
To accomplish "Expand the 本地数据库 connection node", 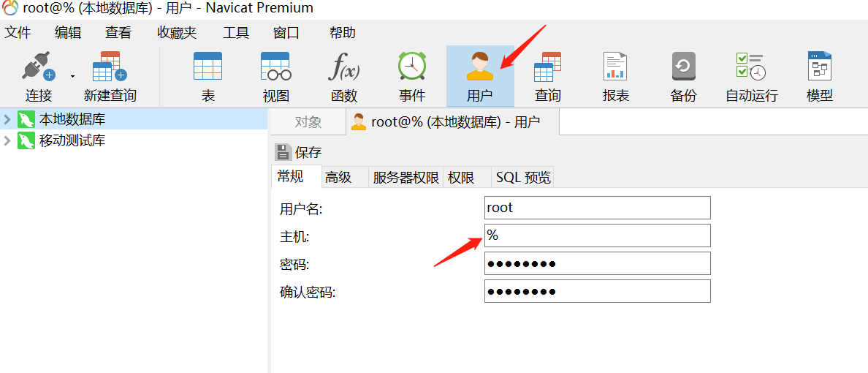I will click(7, 119).
